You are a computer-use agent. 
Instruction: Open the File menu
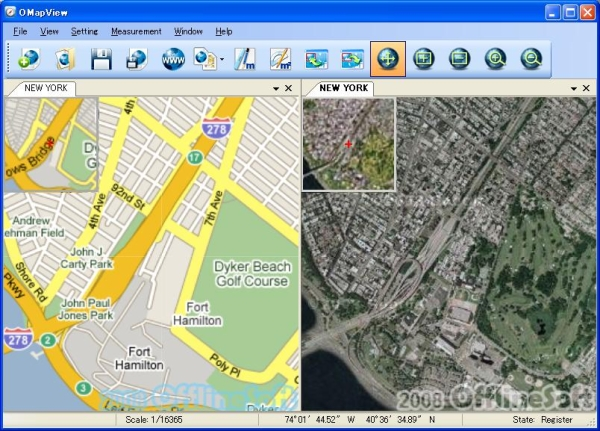coord(20,31)
